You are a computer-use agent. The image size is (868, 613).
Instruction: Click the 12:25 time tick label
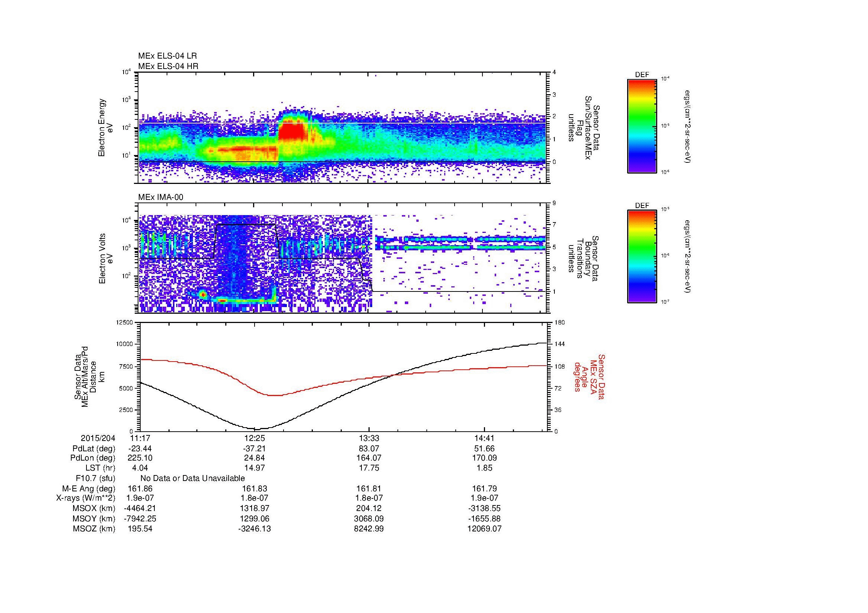pos(255,438)
